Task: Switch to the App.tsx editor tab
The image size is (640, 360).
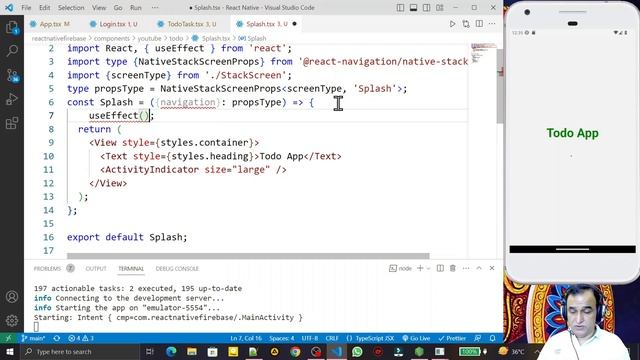Action: pyautogui.click(x=50, y=24)
